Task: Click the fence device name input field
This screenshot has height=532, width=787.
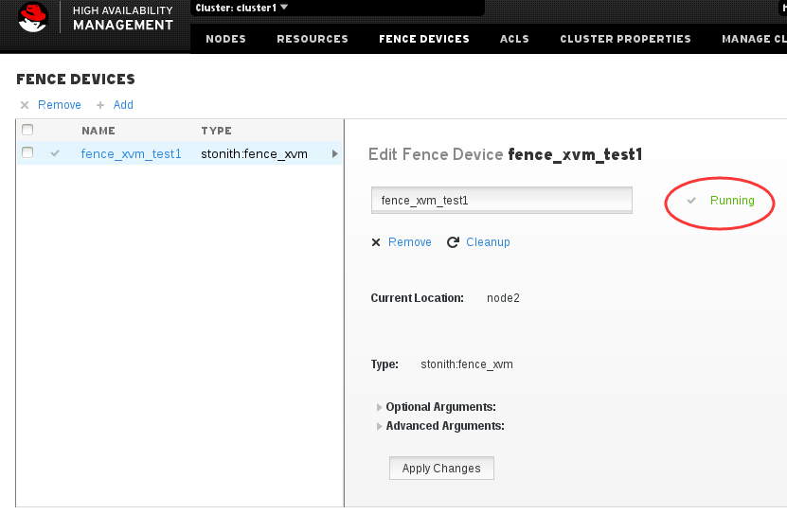Action: coord(501,201)
